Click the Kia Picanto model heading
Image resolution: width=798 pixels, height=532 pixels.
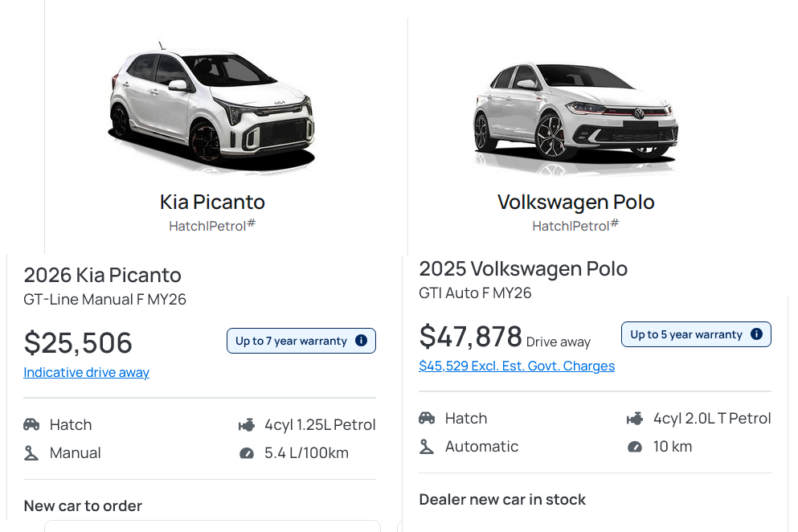coord(212,202)
